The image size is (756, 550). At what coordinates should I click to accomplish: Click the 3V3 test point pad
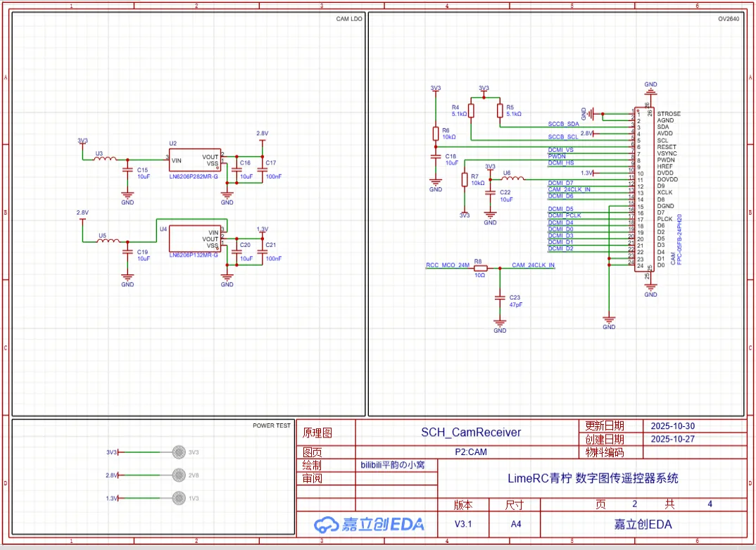click(179, 452)
